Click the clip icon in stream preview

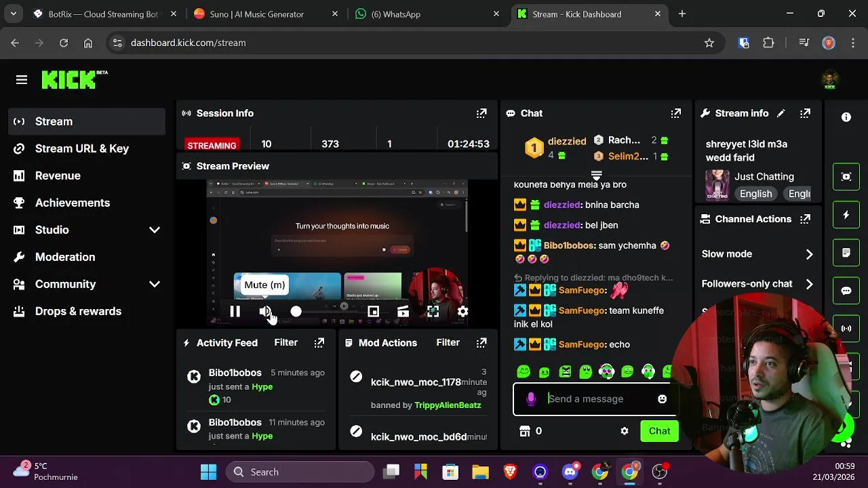(x=403, y=312)
